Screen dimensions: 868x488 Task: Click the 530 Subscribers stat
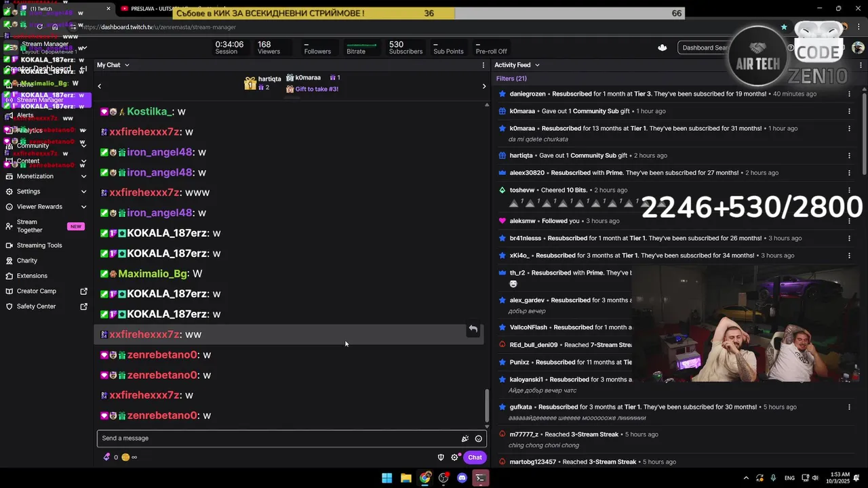(x=406, y=48)
